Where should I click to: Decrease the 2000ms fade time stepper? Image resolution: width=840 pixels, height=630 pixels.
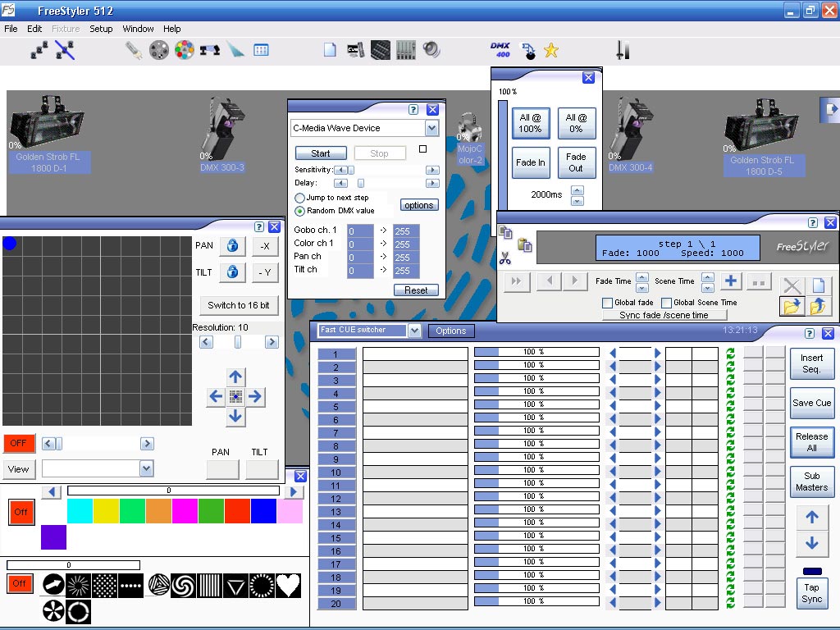pyautogui.click(x=577, y=201)
